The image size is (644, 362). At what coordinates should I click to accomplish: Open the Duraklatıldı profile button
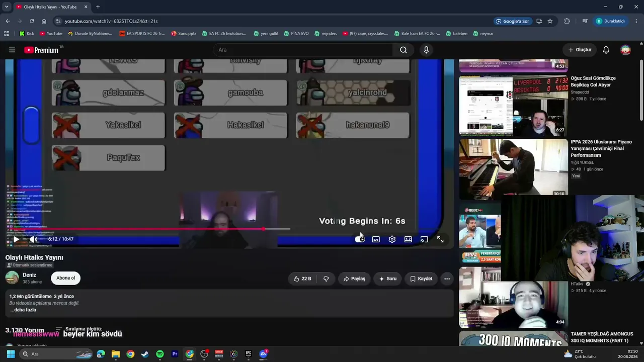coord(610,21)
